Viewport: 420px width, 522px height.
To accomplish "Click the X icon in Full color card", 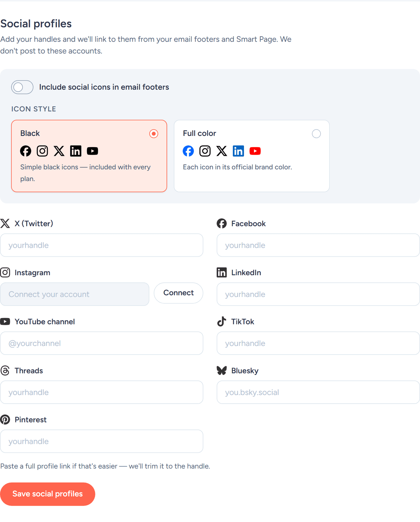I will click(222, 151).
